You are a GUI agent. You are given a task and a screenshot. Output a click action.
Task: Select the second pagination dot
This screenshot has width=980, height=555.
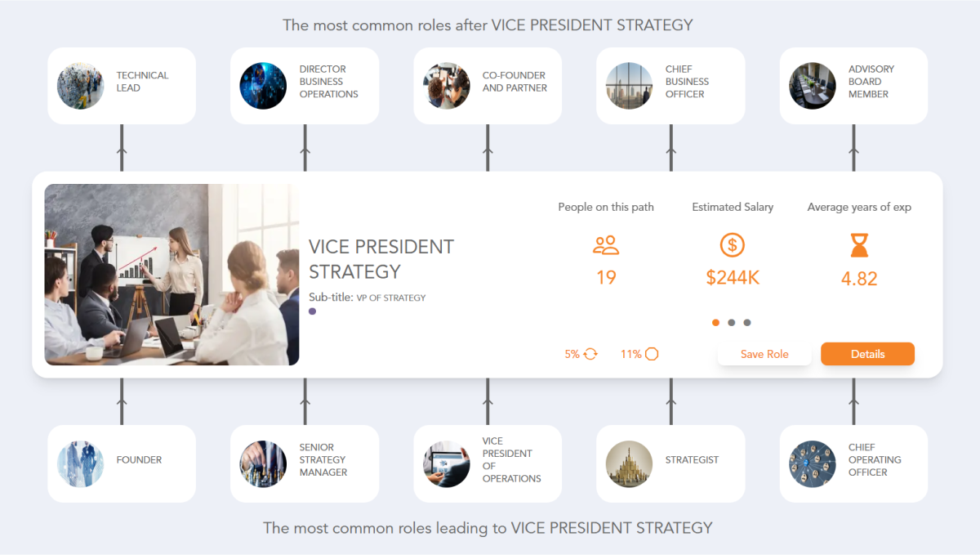pyautogui.click(x=732, y=322)
